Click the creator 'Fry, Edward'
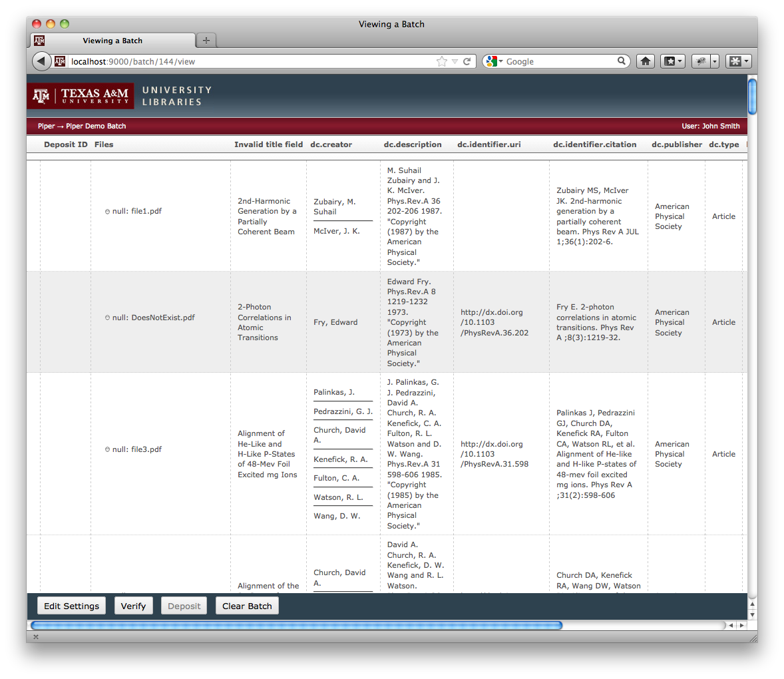 [x=335, y=322]
